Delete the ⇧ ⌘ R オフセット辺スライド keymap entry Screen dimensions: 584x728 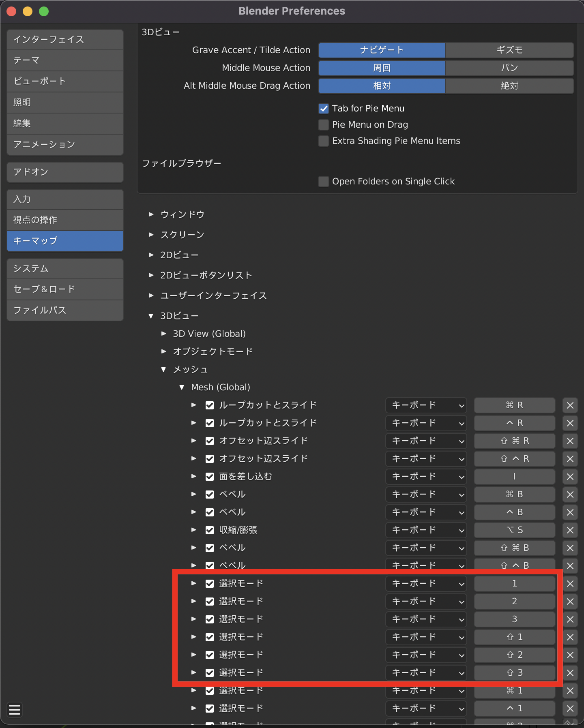[x=570, y=441]
